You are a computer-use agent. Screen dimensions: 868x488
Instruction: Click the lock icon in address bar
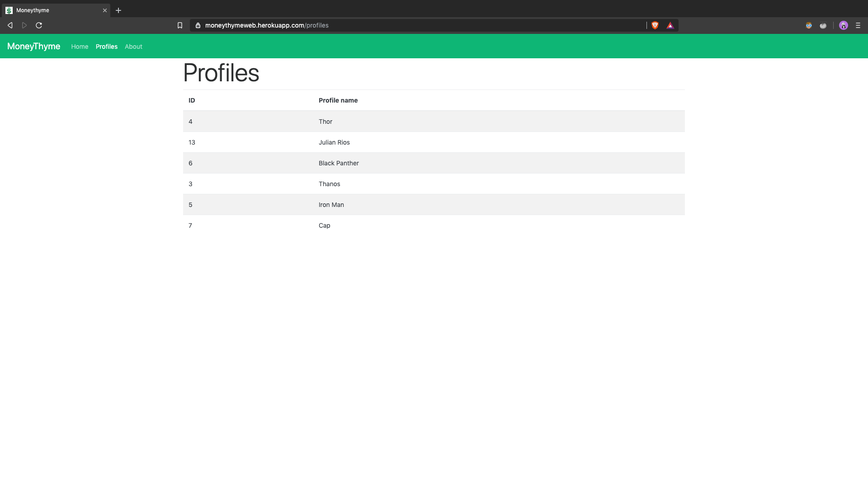click(198, 25)
